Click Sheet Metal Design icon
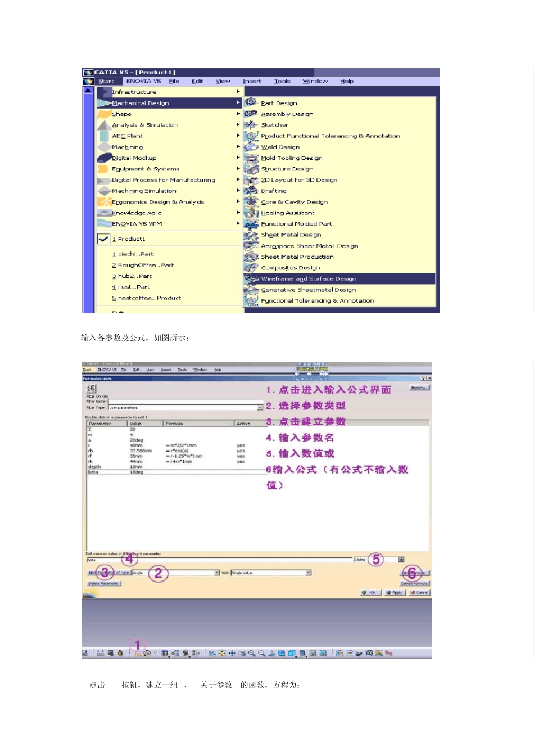534x756 pixels. (x=251, y=234)
